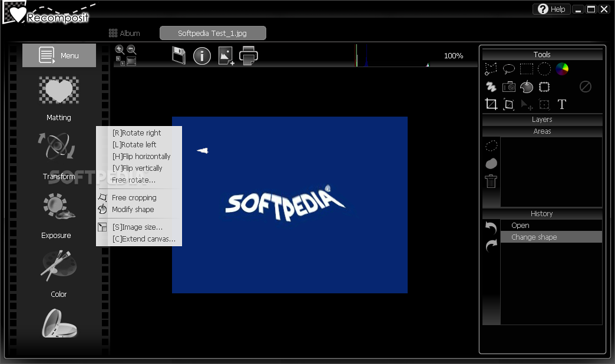The height and width of the screenshot is (364, 615).
Task: Open image information icon
Action: pos(201,56)
